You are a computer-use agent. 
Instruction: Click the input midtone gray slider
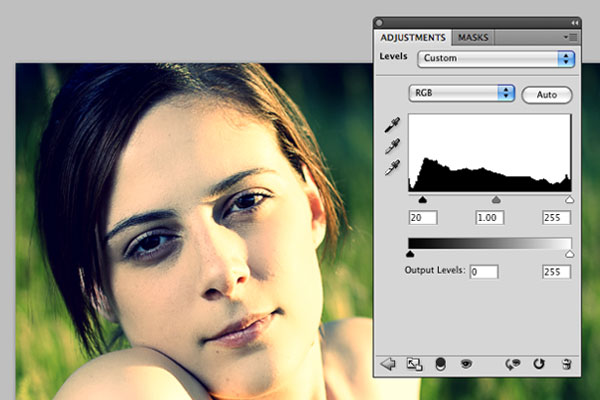click(x=496, y=199)
